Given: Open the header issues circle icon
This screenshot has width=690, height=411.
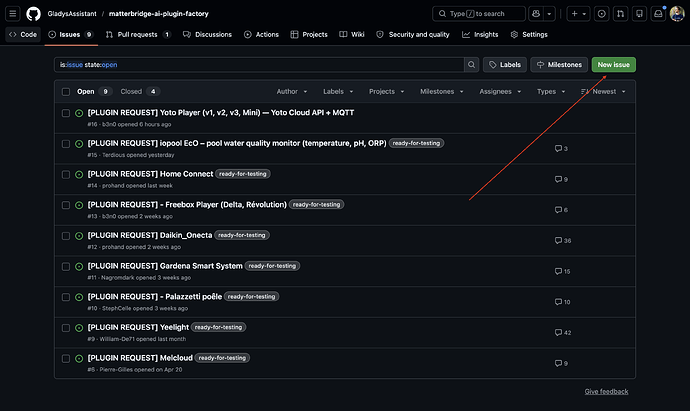Looking at the screenshot, I should [602, 14].
